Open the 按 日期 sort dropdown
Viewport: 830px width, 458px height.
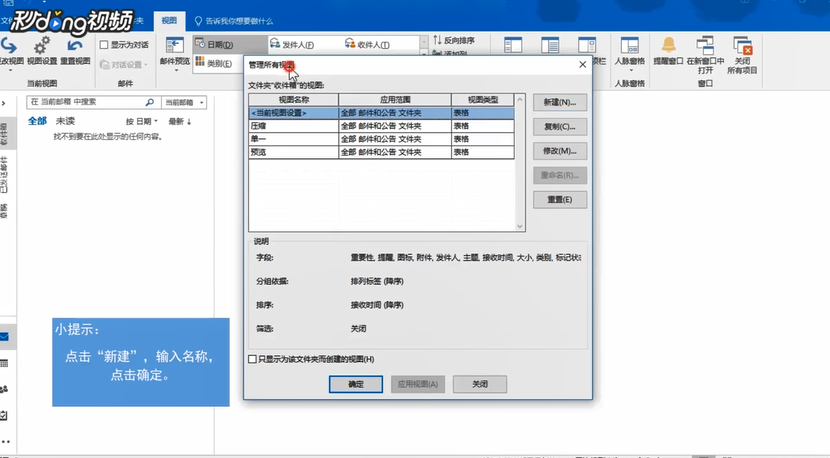pos(141,121)
